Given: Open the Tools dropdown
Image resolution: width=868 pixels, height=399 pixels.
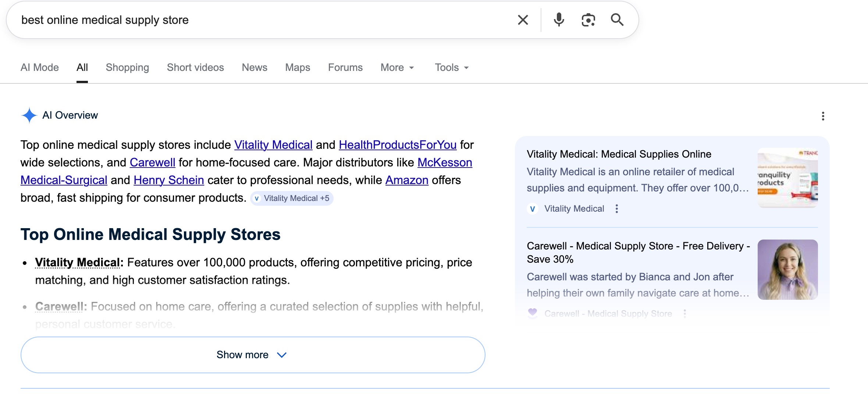Looking at the screenshot, I should click(x=452, y=68).
